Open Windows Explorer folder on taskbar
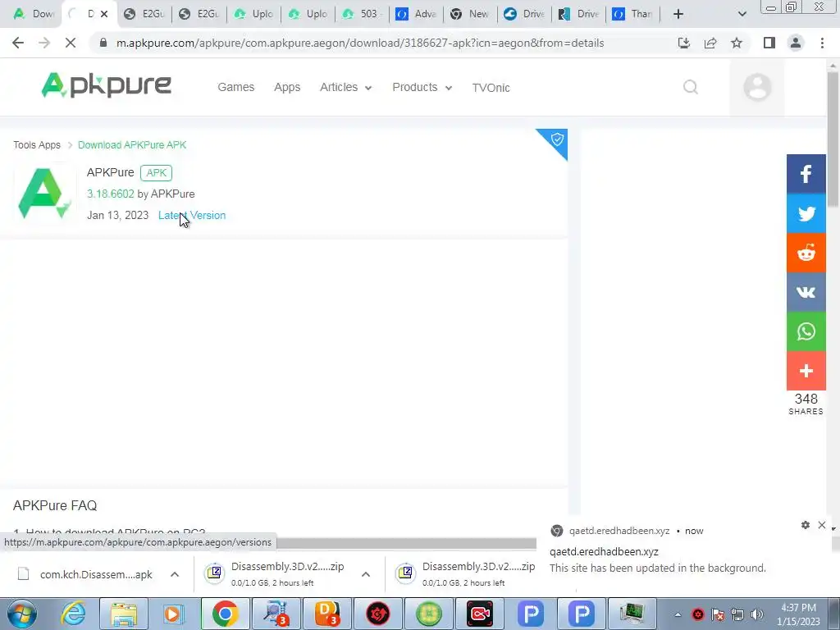The height and width of the screenshot is (630, 840). [124, 614]
